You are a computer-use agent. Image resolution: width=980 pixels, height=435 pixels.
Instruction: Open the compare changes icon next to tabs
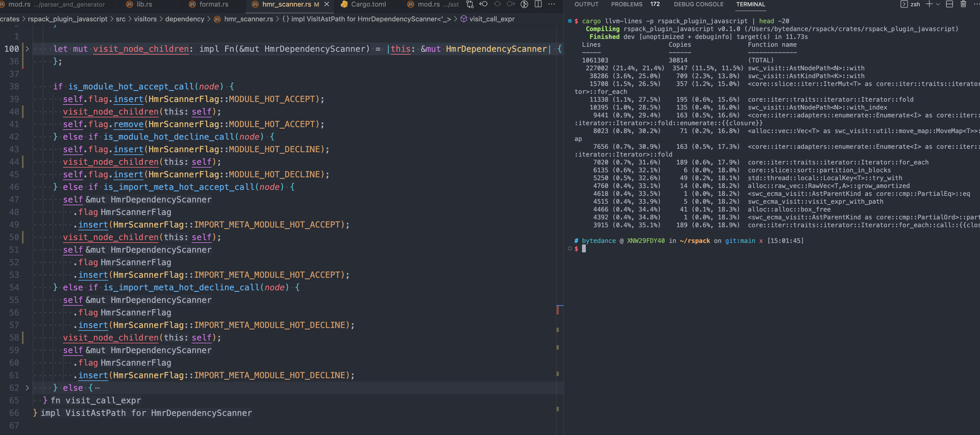tap(470, 5)
